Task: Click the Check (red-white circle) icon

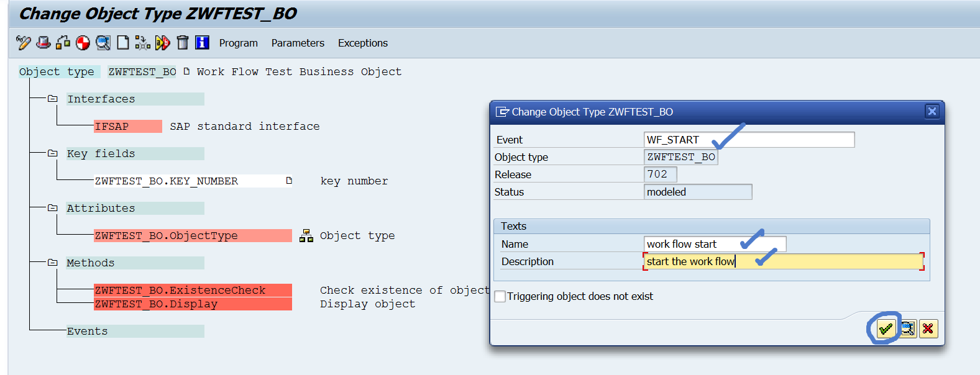Action: (x=83, y=43)
